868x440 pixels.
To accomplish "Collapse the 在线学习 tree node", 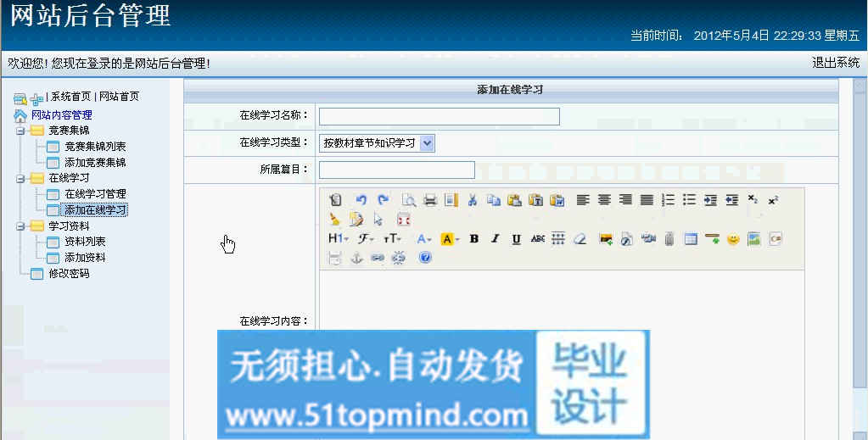I will point(20,178).
